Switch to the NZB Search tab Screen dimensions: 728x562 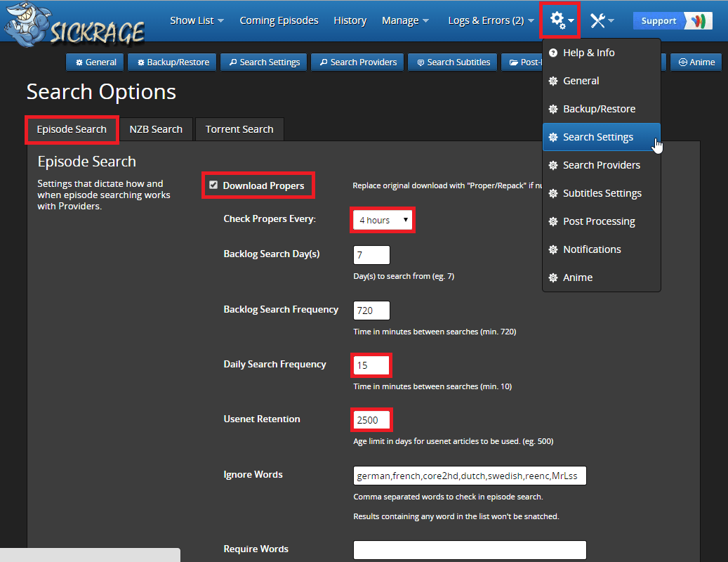pyautogui.click(x=156, y=129)
